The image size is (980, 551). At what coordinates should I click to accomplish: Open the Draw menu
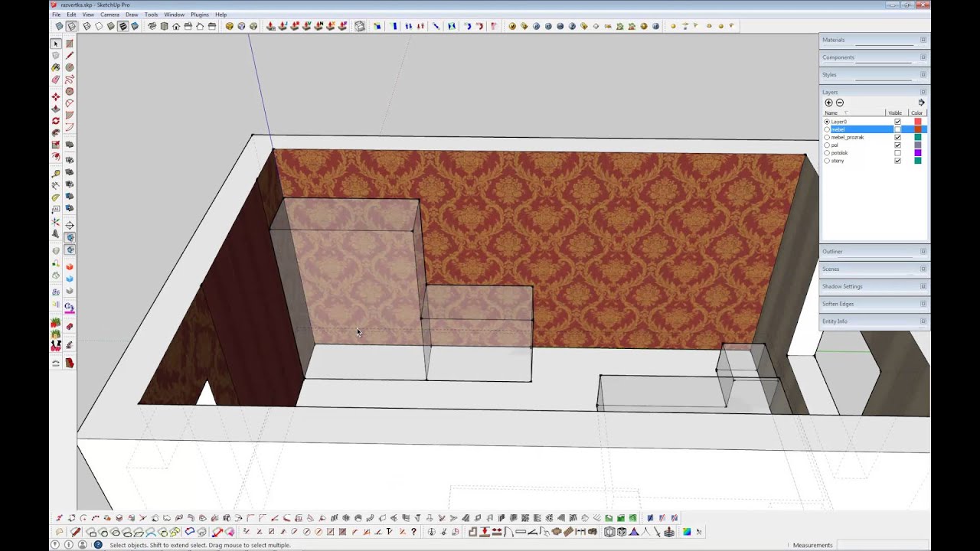[132, 15]
